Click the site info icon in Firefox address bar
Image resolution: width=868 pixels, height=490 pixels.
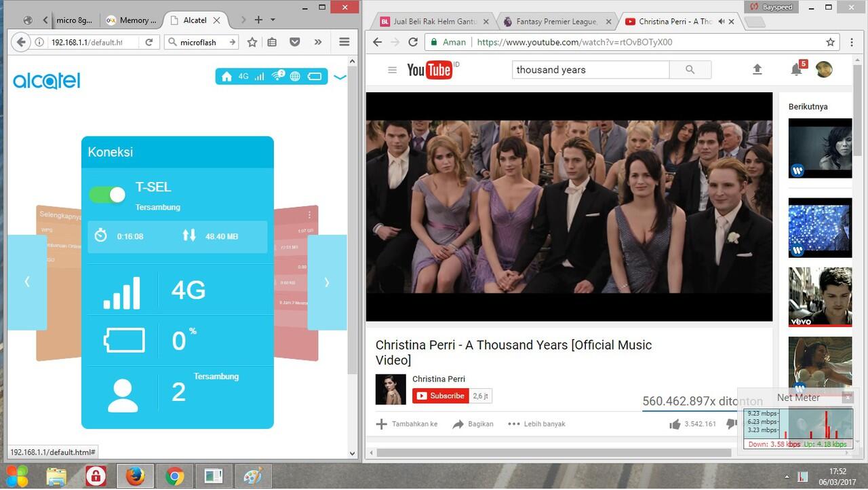[x=39, y=42]
